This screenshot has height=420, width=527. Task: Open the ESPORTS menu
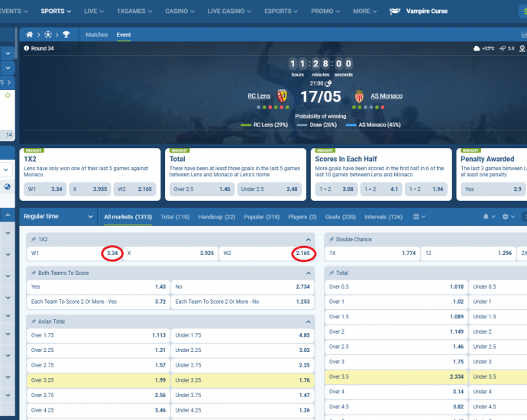coord(281,11)
